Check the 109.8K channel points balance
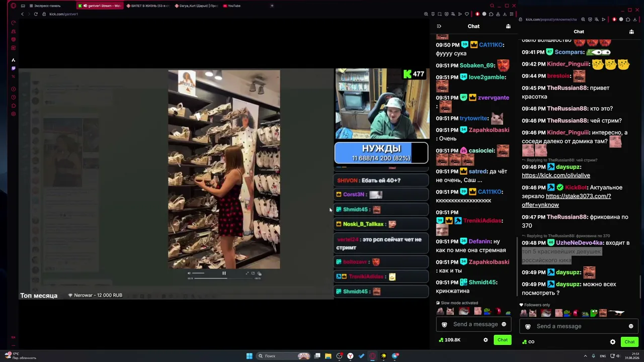The image size is (644, 362). tap(450, 340)
